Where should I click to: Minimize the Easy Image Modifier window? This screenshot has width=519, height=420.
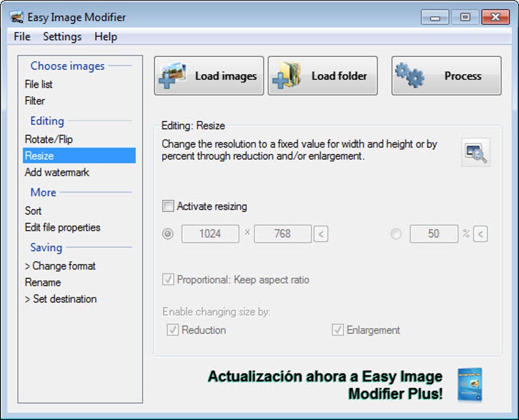[435, 17]
